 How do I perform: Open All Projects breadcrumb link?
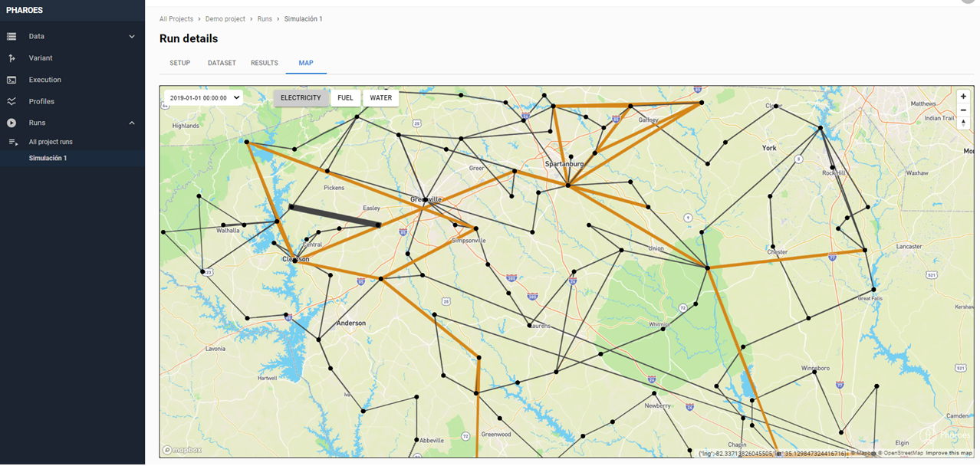pos(176,18)
